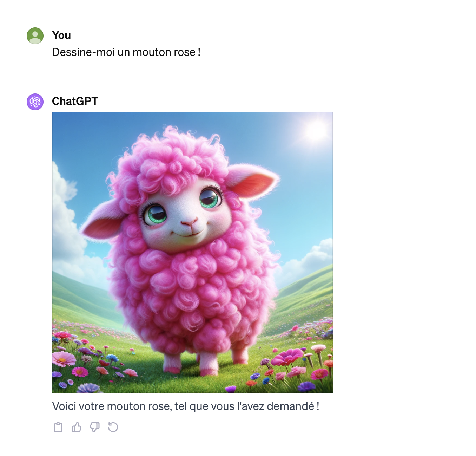Click the word "demandé" in the reply
Viewport: 476px width, 456px height.
click(291, 406)
